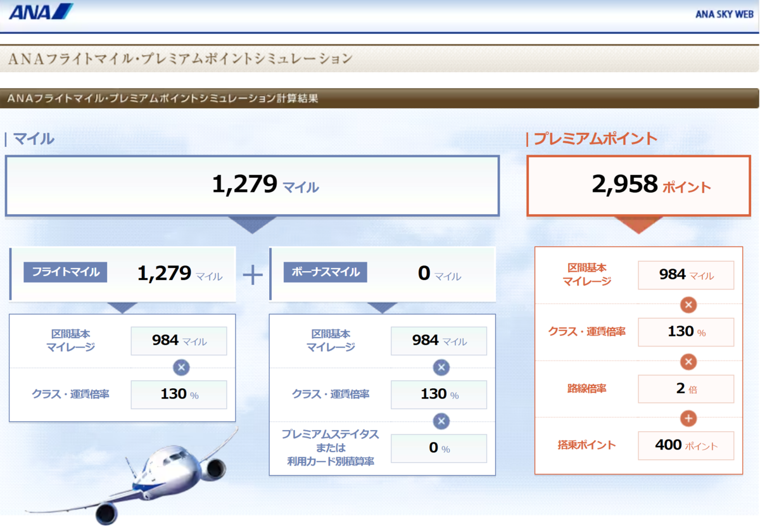Click the orange multiply icon under 984 マイル
Screen dimensions: 760x532
(x=688, y=305)
